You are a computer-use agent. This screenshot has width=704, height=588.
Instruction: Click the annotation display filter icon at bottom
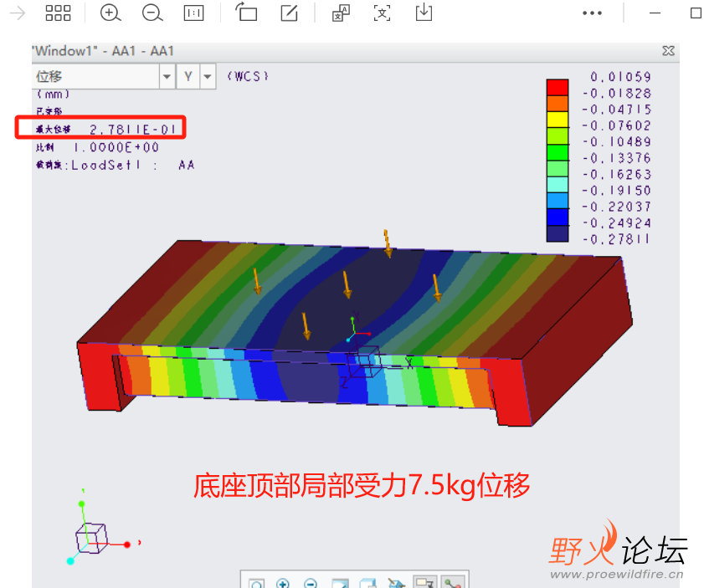(x=424, y=581)
